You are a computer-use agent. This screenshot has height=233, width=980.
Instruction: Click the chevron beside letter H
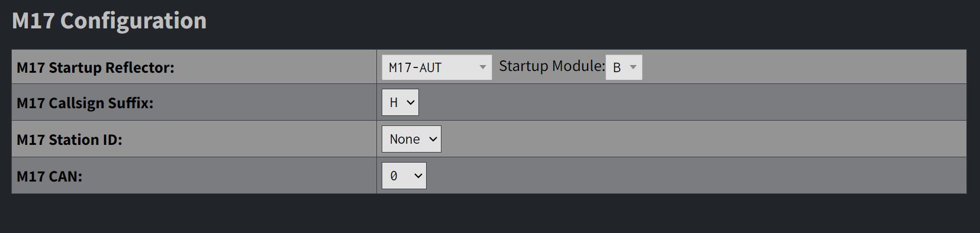click(411, 103)
